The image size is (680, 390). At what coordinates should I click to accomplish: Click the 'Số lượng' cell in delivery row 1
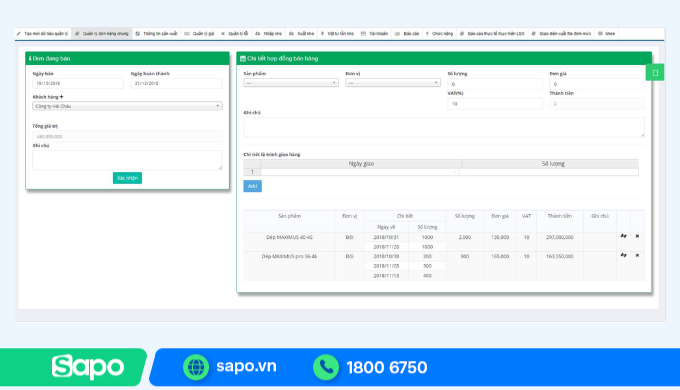click(549, 172)
